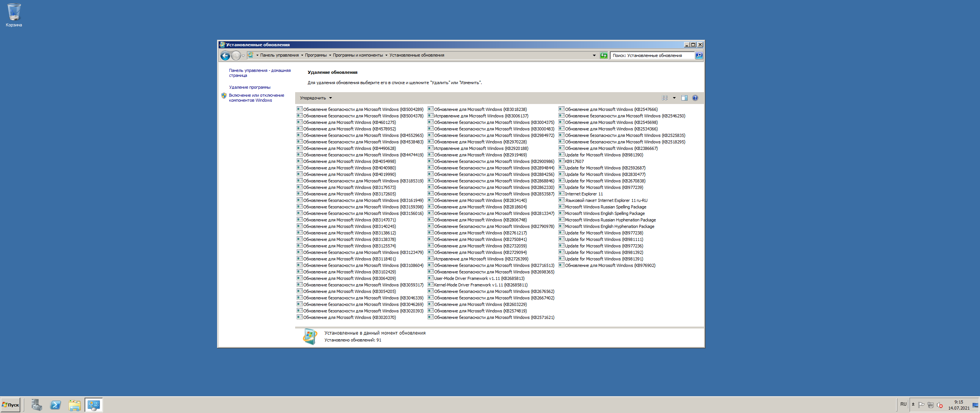This screenshot has height=413, width=980.
Task: Expand root dropdown arrow before Панель управления
Action: (x=257, y=55)
